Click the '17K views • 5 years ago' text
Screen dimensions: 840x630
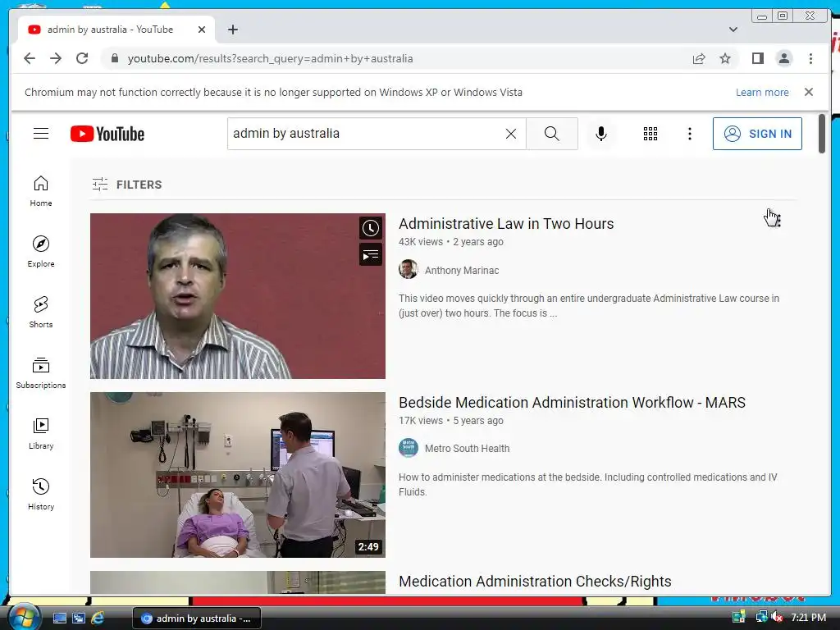click(x=451, y=421)
